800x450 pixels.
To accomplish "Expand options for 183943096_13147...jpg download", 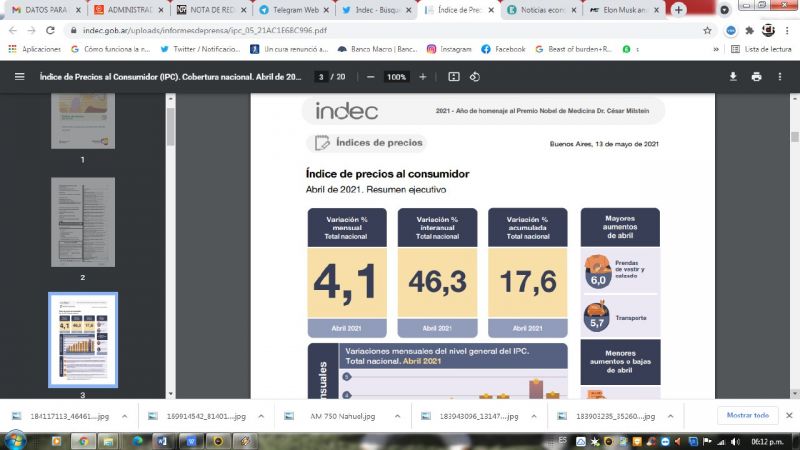I will pos(534,416).
